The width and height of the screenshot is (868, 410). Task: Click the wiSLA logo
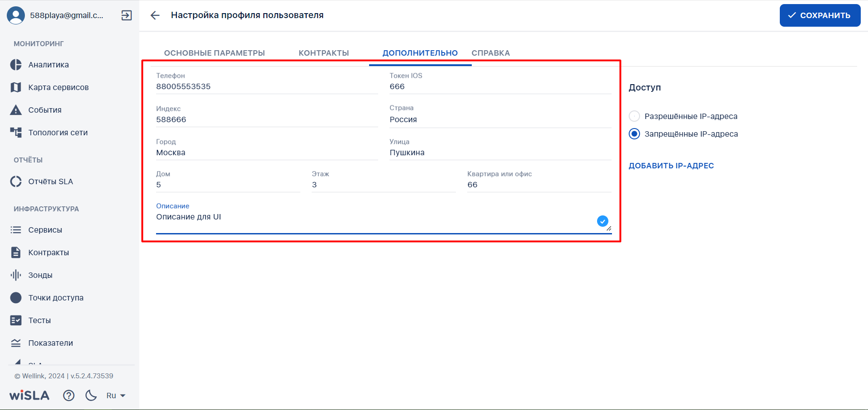(29, 396)
